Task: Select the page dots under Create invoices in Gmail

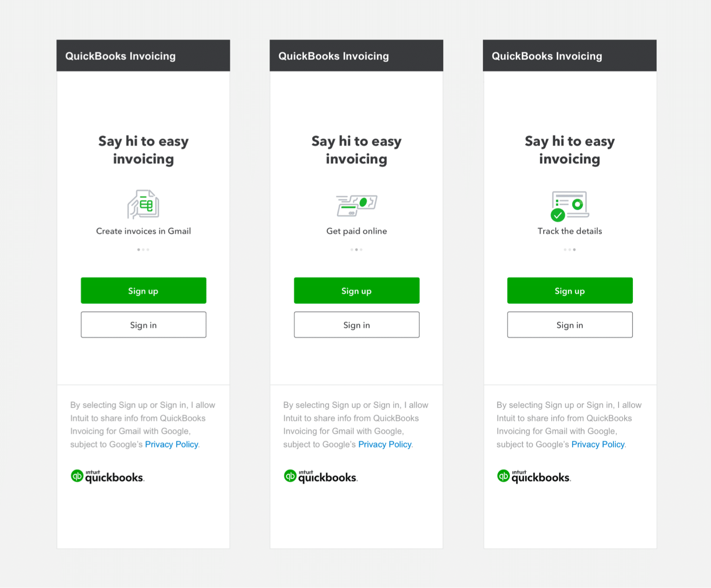Action: 143,250
